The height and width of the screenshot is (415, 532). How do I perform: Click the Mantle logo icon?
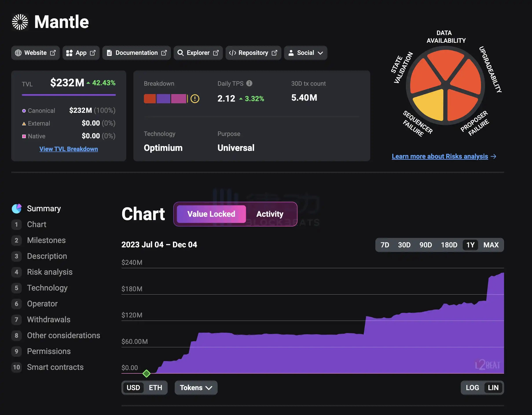[20, 22]
